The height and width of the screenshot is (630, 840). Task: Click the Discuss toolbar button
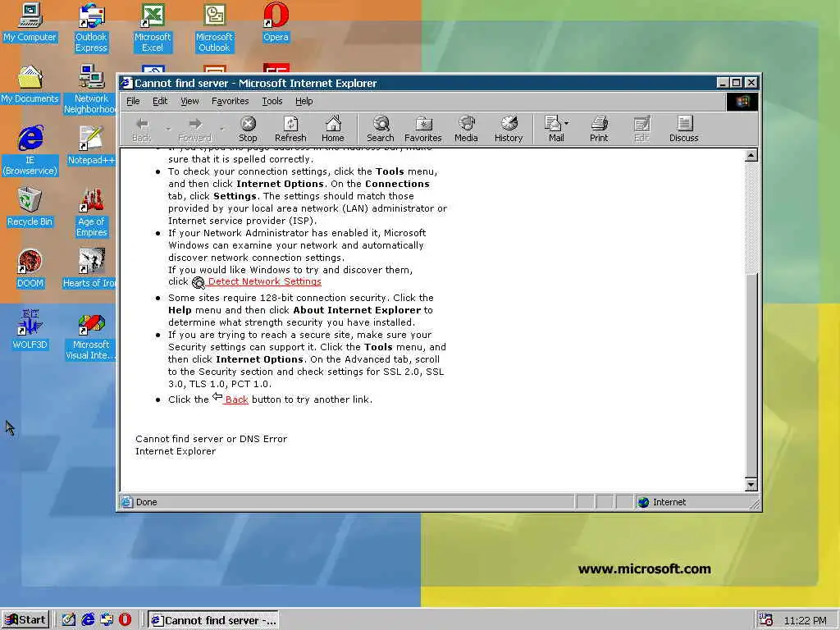684,129
